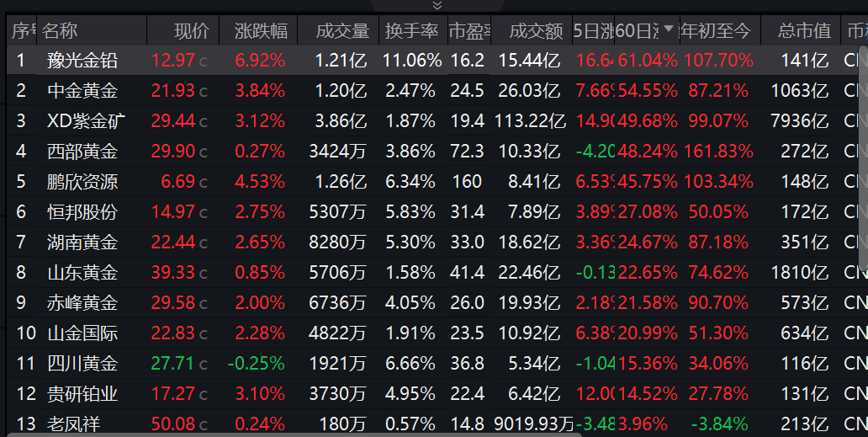
Task: Sort by 现价 column header
Action: 191,31
